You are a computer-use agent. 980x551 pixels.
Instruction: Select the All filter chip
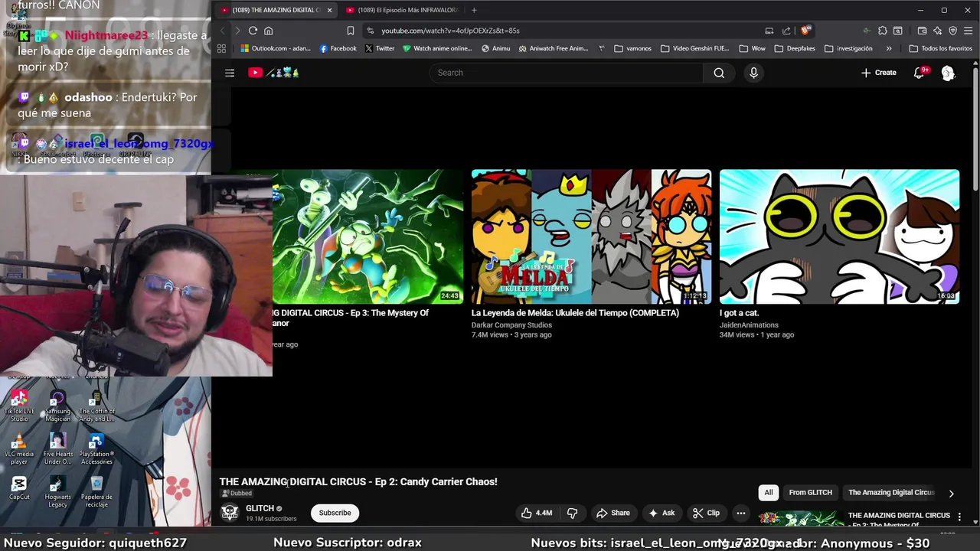click(769, 493)
